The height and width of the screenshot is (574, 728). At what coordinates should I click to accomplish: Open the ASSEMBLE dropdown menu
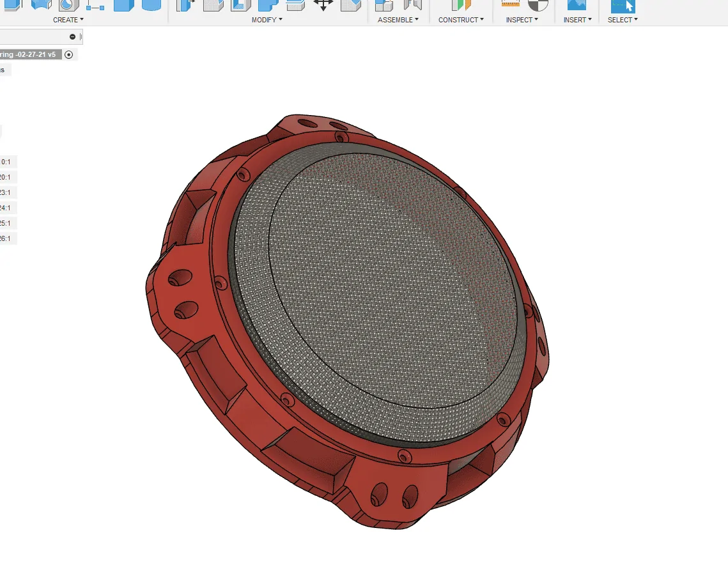(x=398, y=20)
